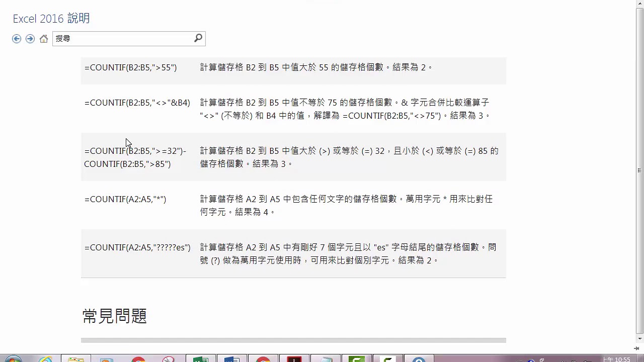The width and height of the screenshot is (644, 362).
Task: Select formula =COUNTIF(B2:B5,">55")
Action: (x=131, y=67)
